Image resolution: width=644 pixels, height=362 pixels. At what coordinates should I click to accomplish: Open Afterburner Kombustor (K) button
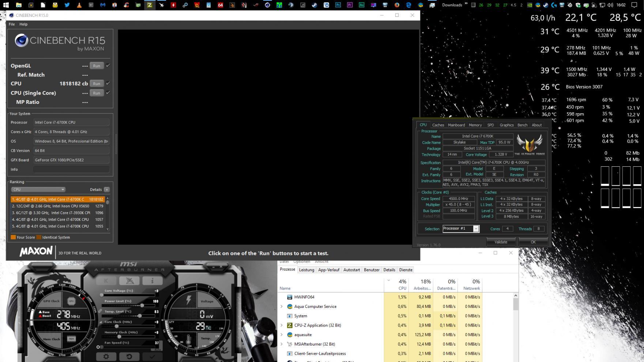point(106,280)
